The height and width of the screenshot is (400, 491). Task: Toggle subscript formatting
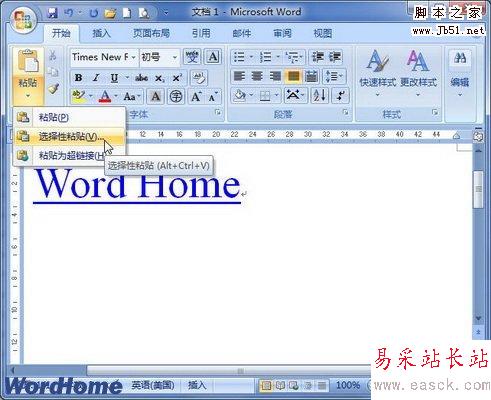click(x=159, y=78)
